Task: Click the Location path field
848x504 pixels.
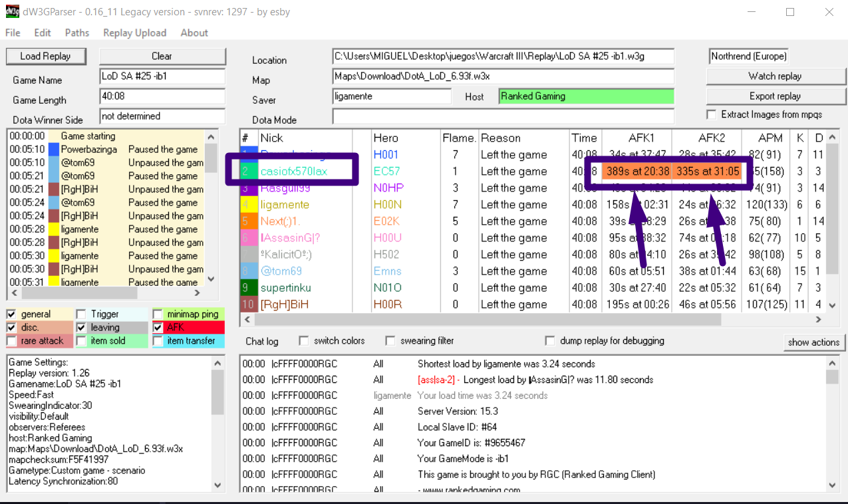Action: tap(503, 57)
